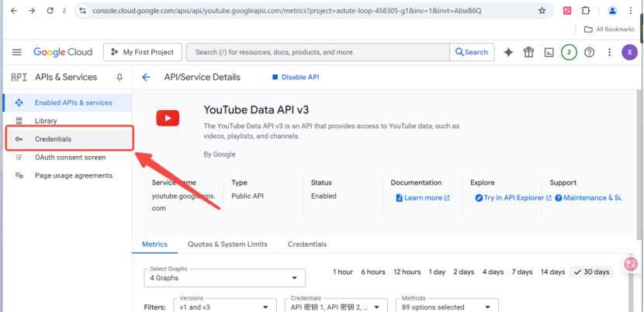Set time range to 2 days

click(464, 272)
